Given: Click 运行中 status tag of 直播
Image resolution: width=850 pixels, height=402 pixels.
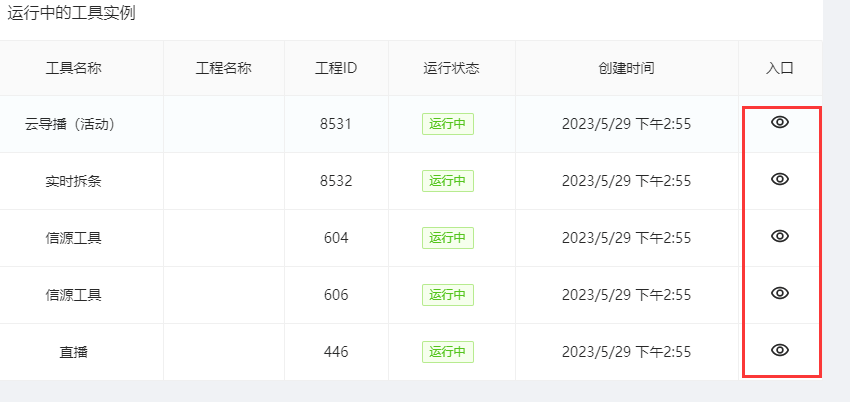Looking at the screenshot, I should (x=448, y=352).
